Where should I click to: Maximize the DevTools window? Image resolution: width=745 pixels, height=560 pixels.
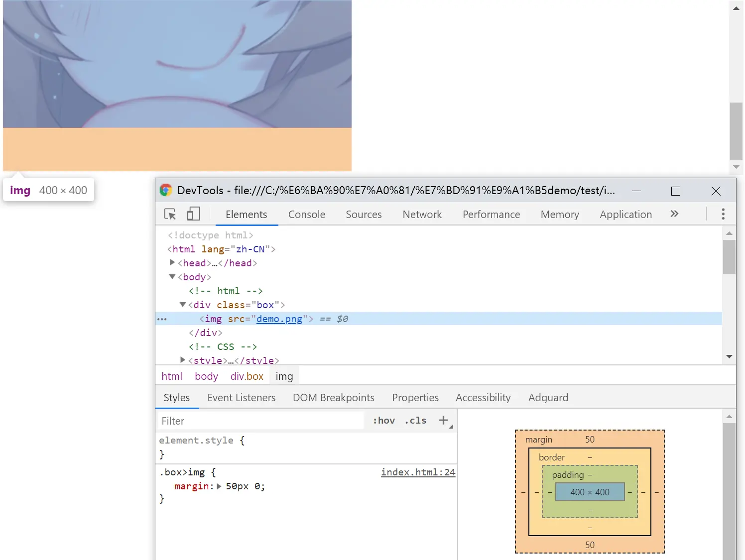(x=676, y=191)
